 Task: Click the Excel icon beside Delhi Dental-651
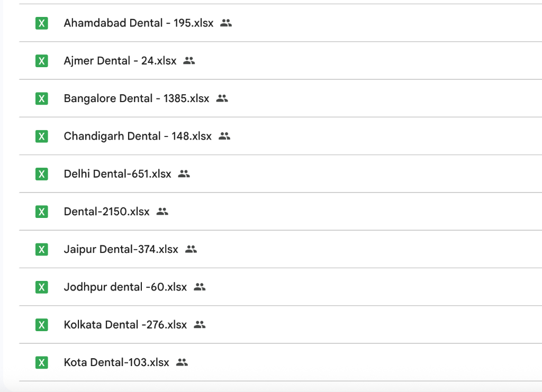(x=41, y=174)
